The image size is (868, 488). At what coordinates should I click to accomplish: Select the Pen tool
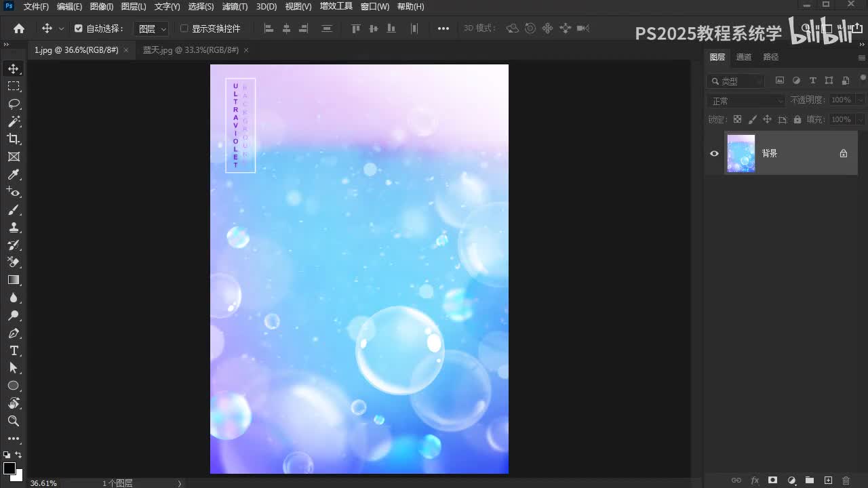pyautogui.click(x=14, y=333)
